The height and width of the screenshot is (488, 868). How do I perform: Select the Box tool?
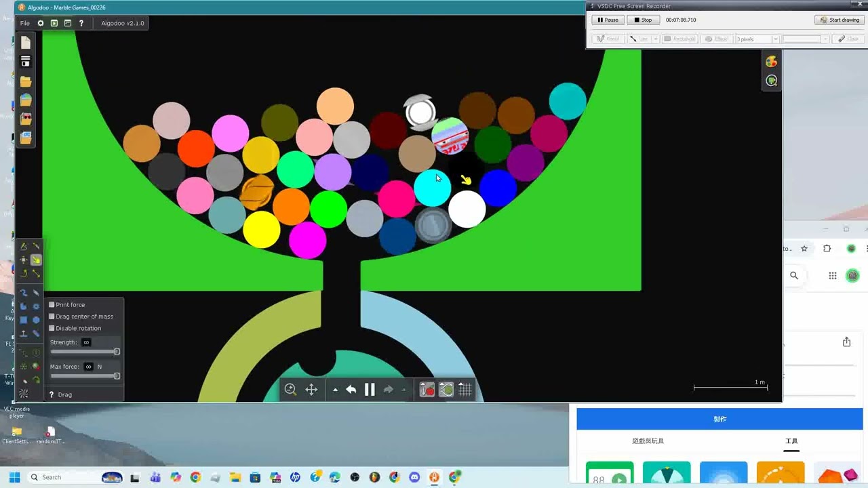point(24,320)
